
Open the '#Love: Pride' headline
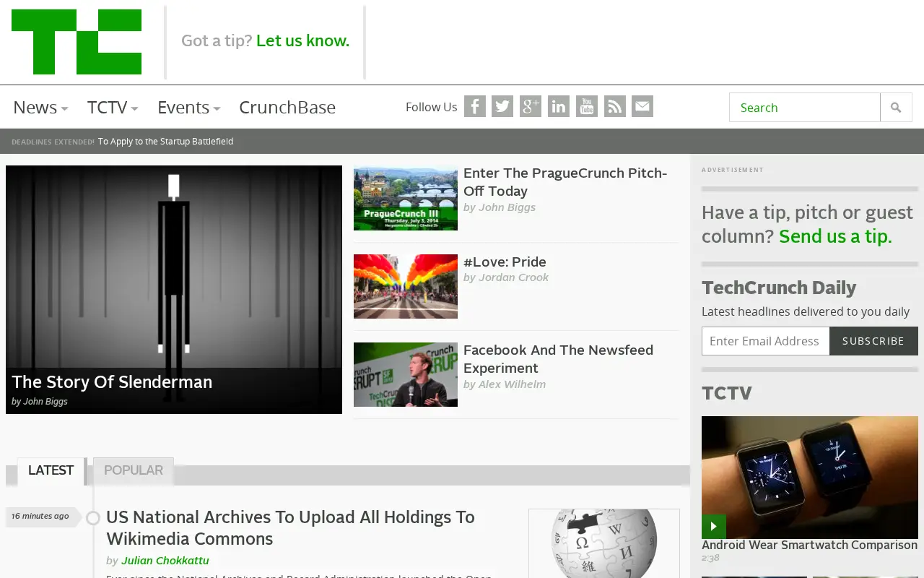pos(505,262)
